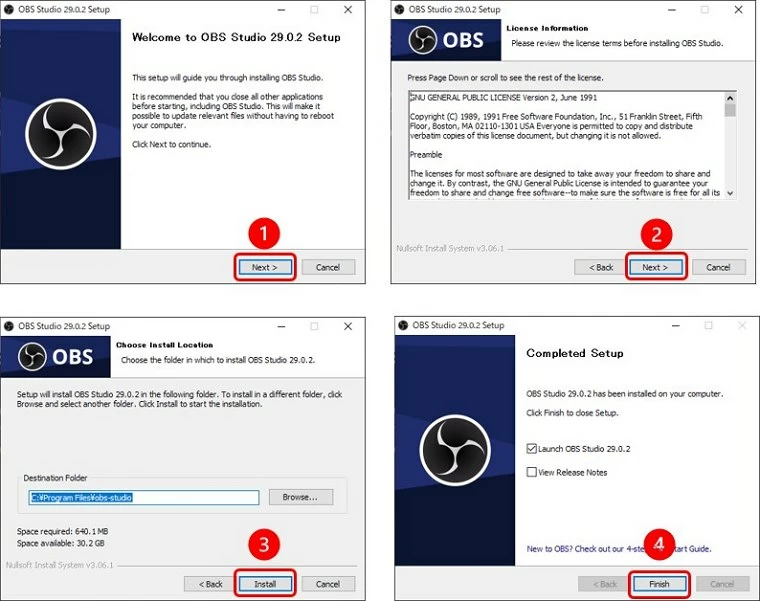Viewport: 760px width, 601px height.
Task: Minimize the Welcome setup window
Action: [x=281, y=10]
